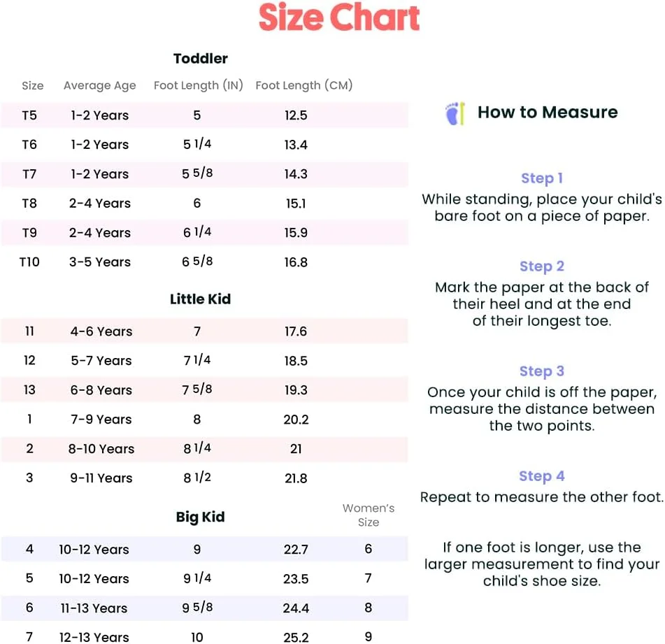Click the 9 5/8 inch foot length cell

click(x=197, y=608)
